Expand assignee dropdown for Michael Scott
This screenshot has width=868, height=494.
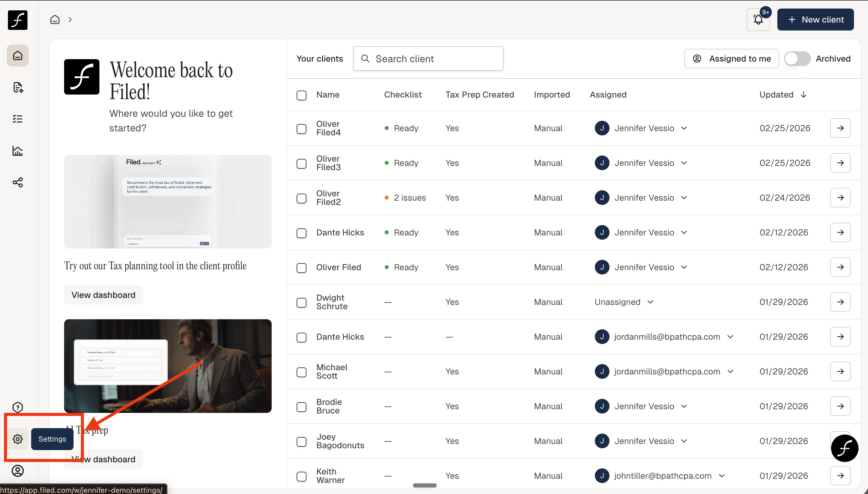click(x=730, y=371)
